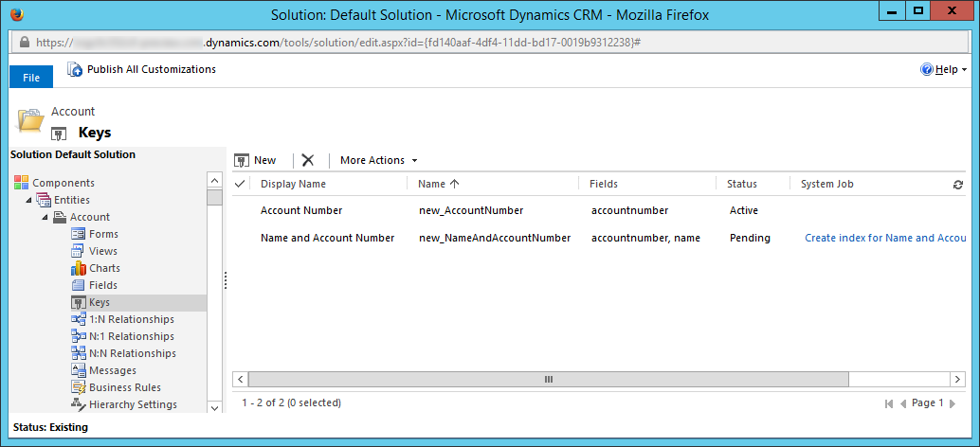Click the Views icon

coord(78,251)
